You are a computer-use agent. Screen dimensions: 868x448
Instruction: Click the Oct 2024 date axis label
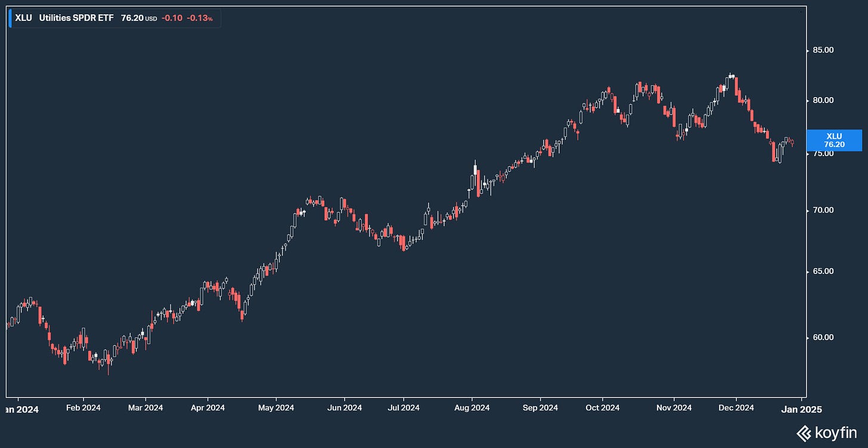coord(602,408)
